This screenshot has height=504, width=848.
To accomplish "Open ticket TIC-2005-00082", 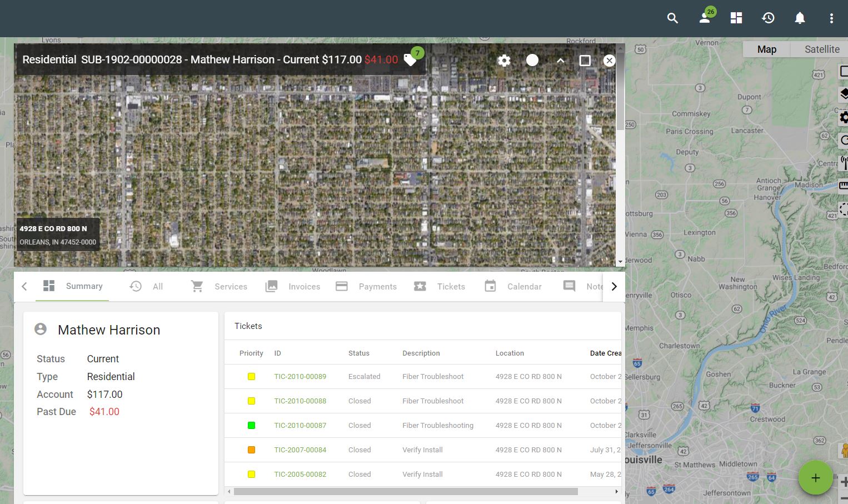I will [300, 475].
